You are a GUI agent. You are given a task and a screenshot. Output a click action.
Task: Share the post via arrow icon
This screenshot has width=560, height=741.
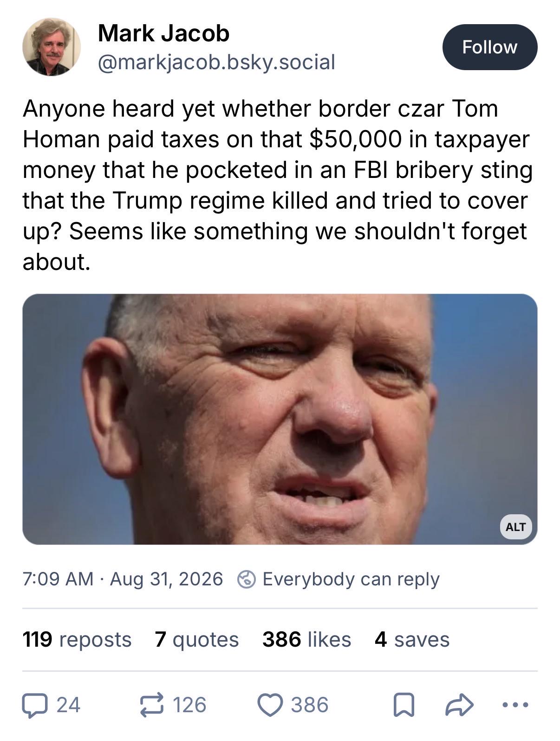point(459,704)
